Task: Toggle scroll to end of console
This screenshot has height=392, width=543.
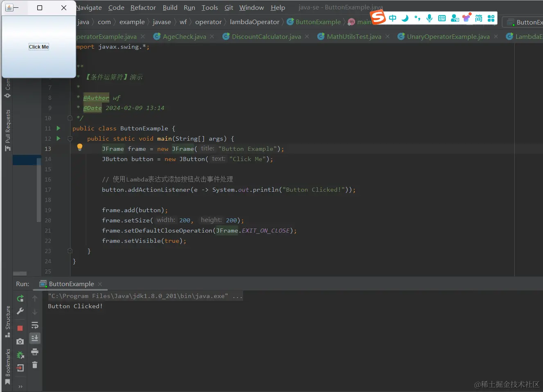Action: [x=35, y=338]
